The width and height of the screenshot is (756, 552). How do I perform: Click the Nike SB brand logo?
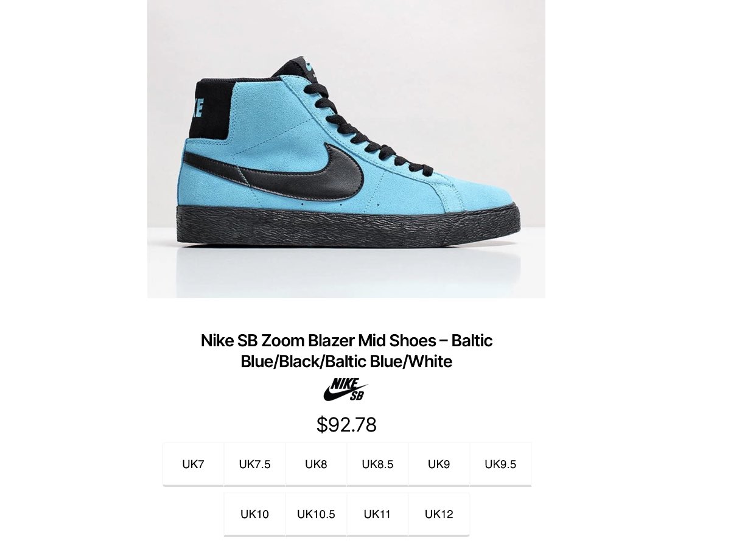tap(346, 390)
